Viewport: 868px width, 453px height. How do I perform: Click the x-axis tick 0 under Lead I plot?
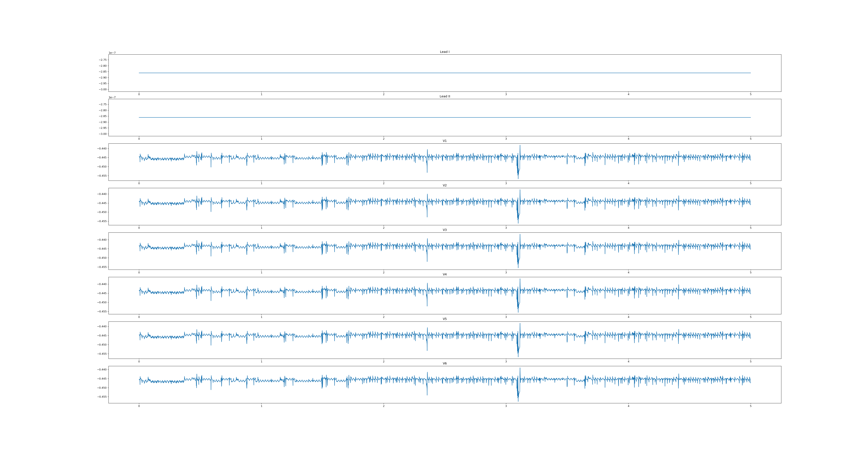139,94
